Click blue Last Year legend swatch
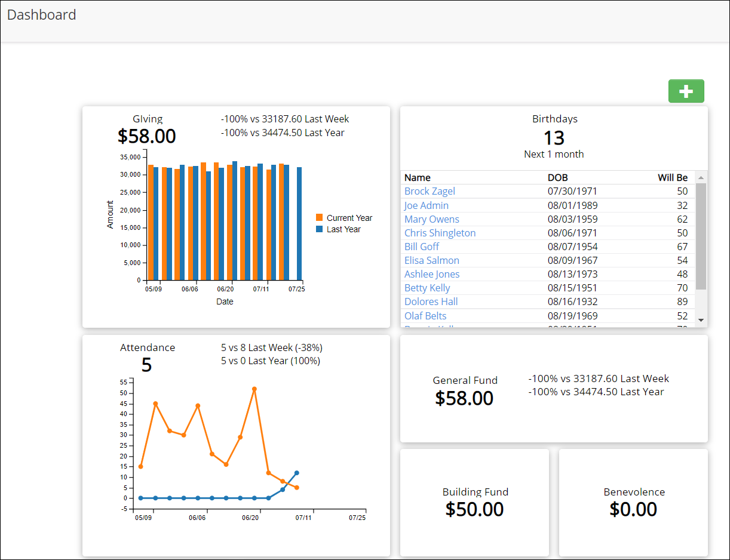Viewport: 730px width, 560px height. (320, 229)
